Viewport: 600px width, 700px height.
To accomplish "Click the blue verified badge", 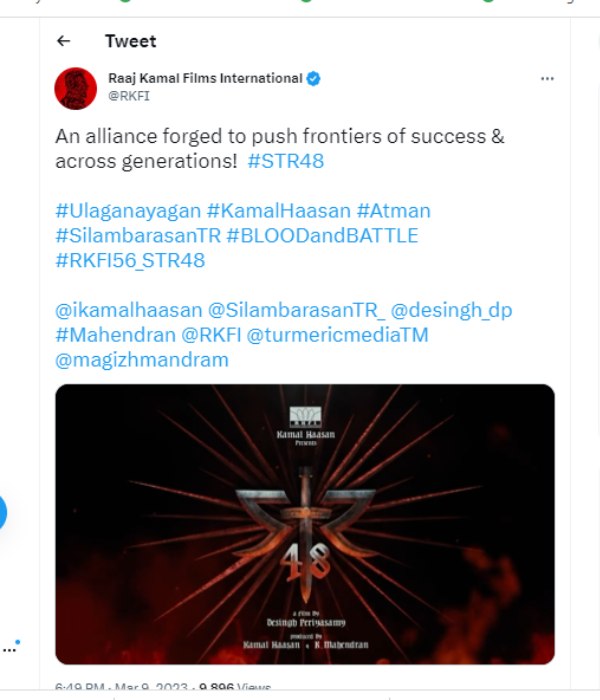I will pos(313,78).
